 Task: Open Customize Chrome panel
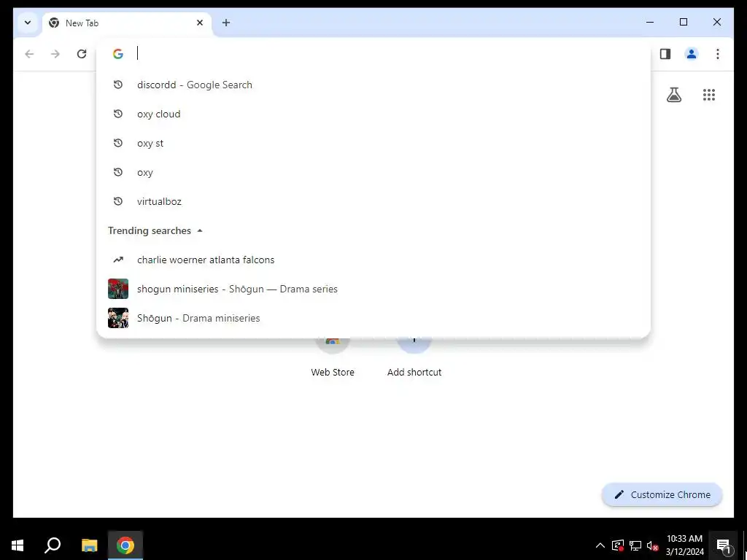[x=662, y=495]
